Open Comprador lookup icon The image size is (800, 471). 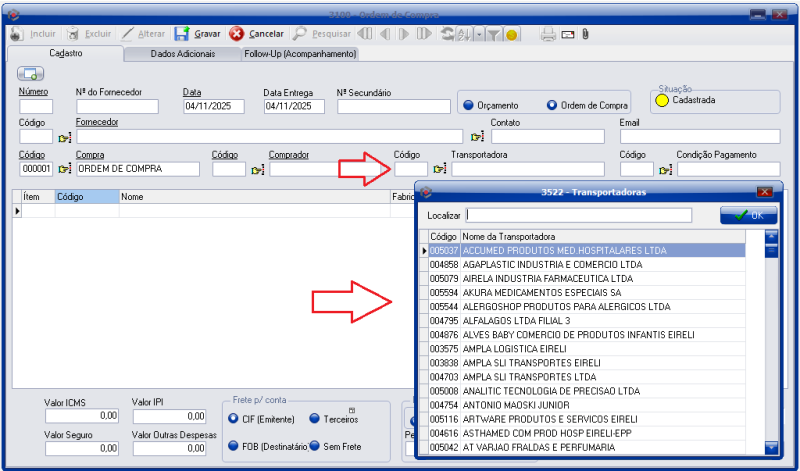click(257, 170)
